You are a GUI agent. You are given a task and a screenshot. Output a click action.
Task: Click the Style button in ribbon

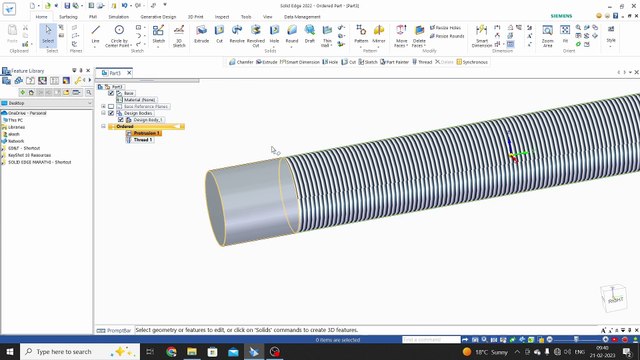pos(611,34)
